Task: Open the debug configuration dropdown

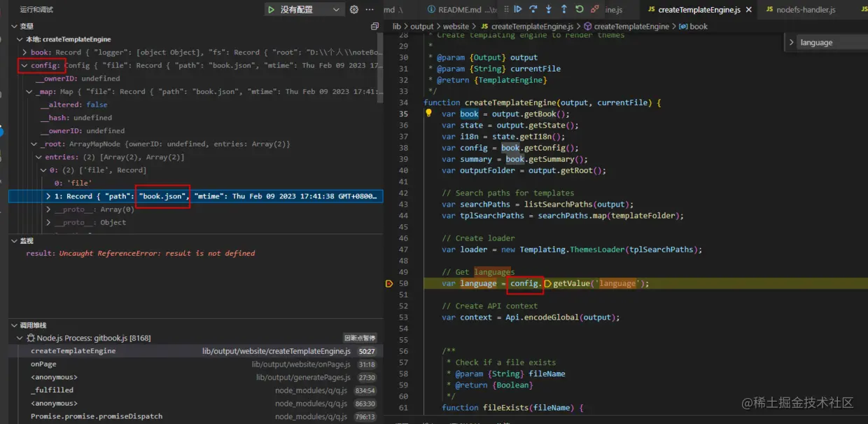Action: point(336,10)
